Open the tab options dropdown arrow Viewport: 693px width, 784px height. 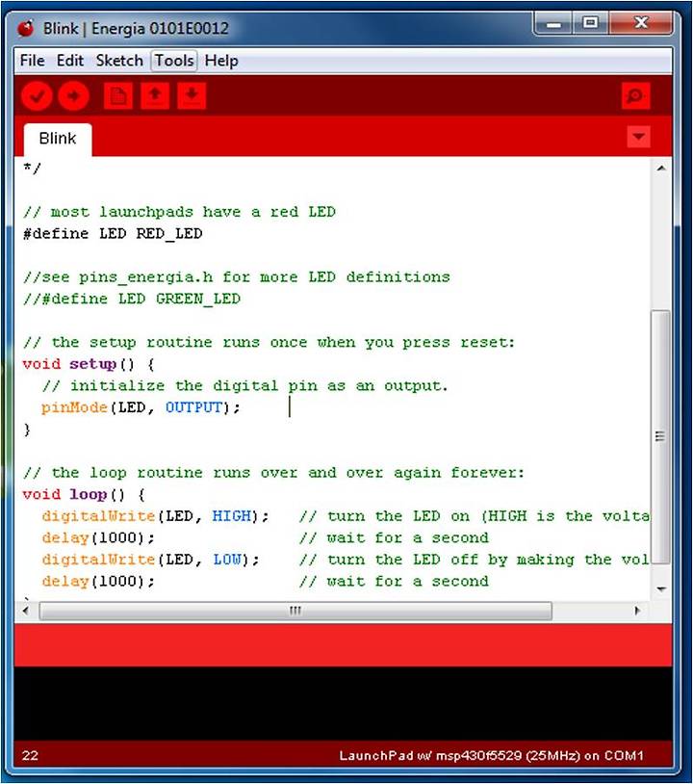tap(638, 137)
